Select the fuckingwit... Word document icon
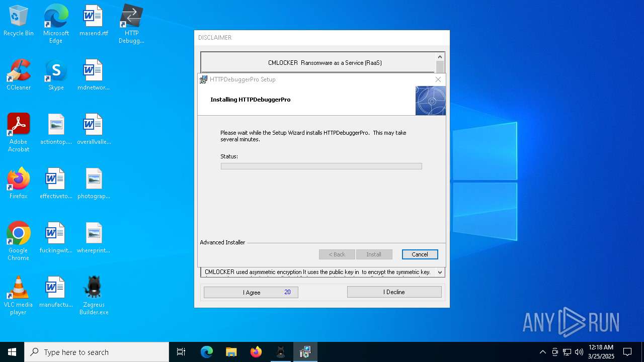This screenshot has width=644, height=362. 56,238
